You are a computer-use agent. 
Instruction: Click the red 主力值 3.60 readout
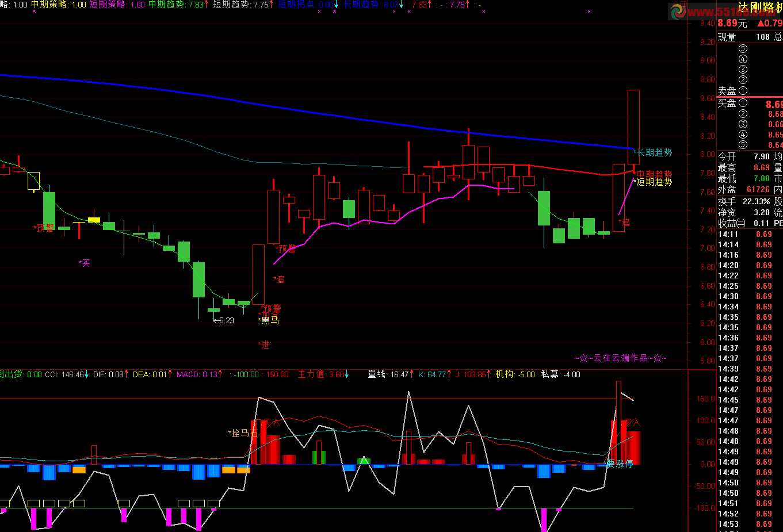pyautogui.click(x=324, y=374)
